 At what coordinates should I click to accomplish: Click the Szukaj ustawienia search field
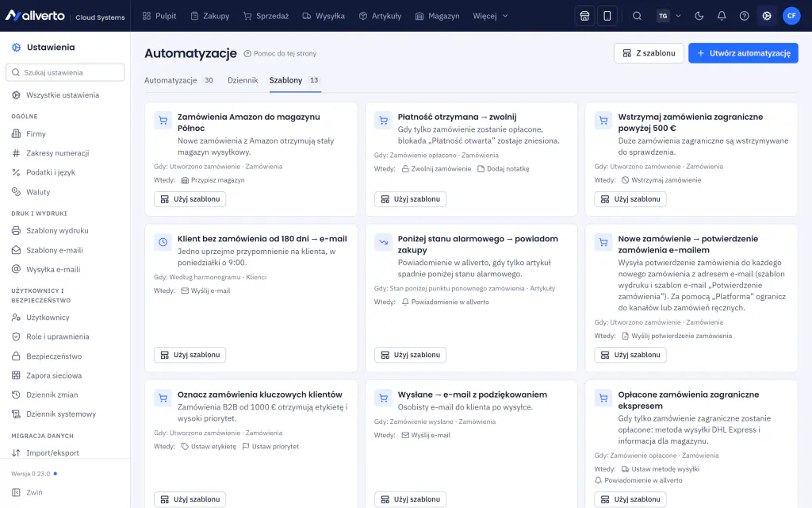(x=65, y=72)
